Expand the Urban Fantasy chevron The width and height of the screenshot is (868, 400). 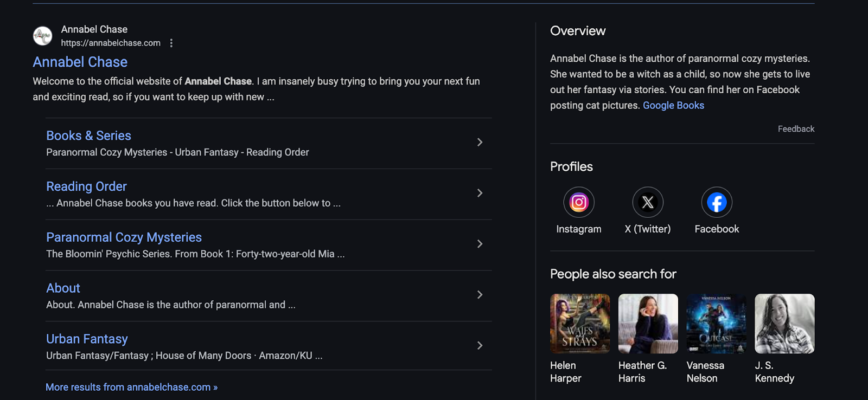pyautogui.click(x=480, y=345)
